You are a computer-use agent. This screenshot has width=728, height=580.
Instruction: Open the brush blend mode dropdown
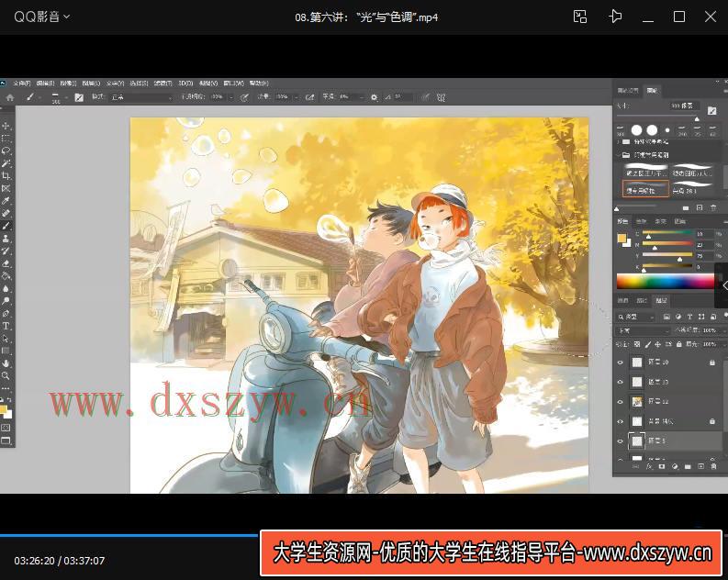pos(141,97)
